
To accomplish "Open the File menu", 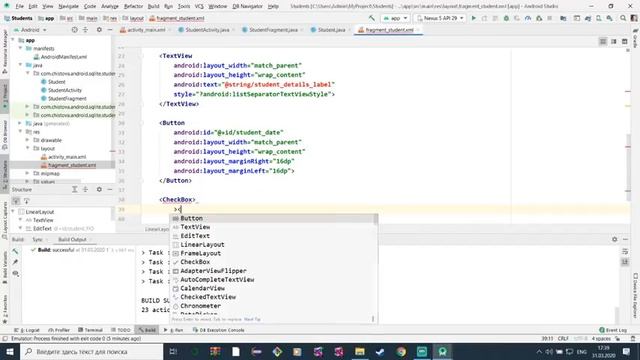I will (20, 6).
